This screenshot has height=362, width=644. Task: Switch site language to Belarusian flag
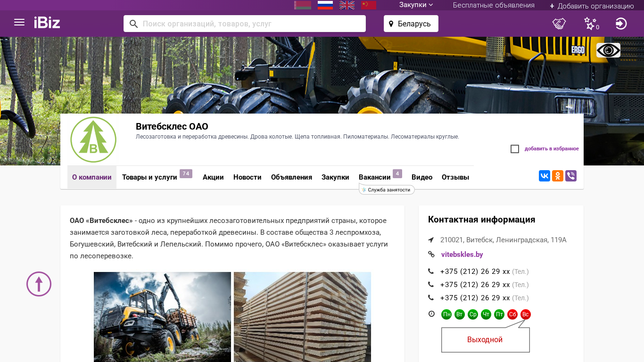pyautogui.click(x=303, y=5)
